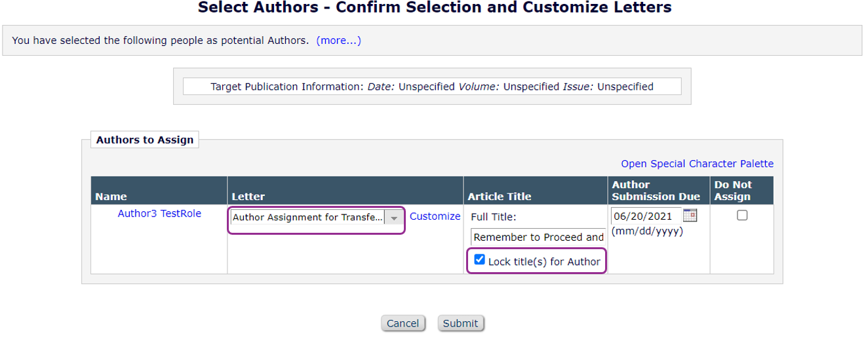The height and width of the screenshot is (341, 868).
Task: Click the Letter column header
Action: pyautogui.click(x=248, y=196)
